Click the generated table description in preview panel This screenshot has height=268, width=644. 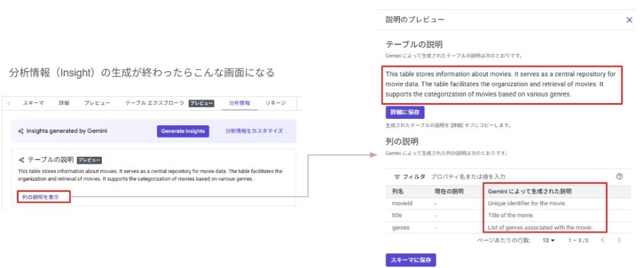pos(500,85)
